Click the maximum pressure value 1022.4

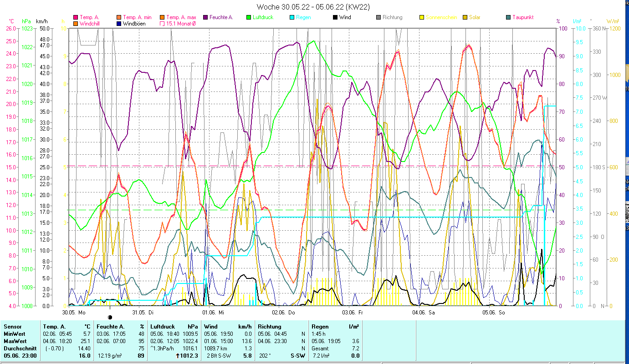click(189, 341)
